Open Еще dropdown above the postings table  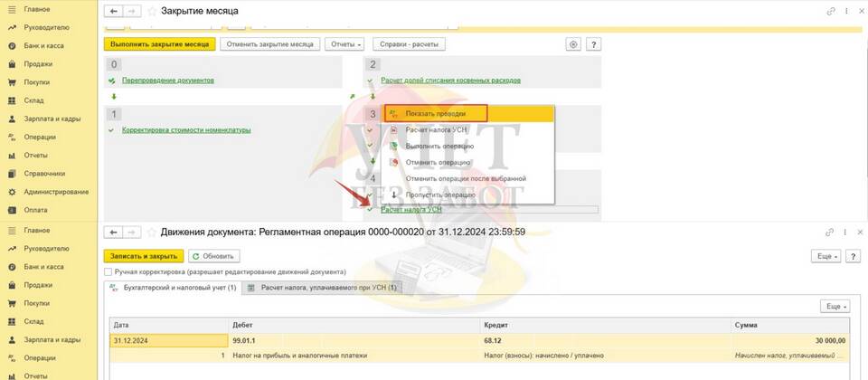coord(835,306)
